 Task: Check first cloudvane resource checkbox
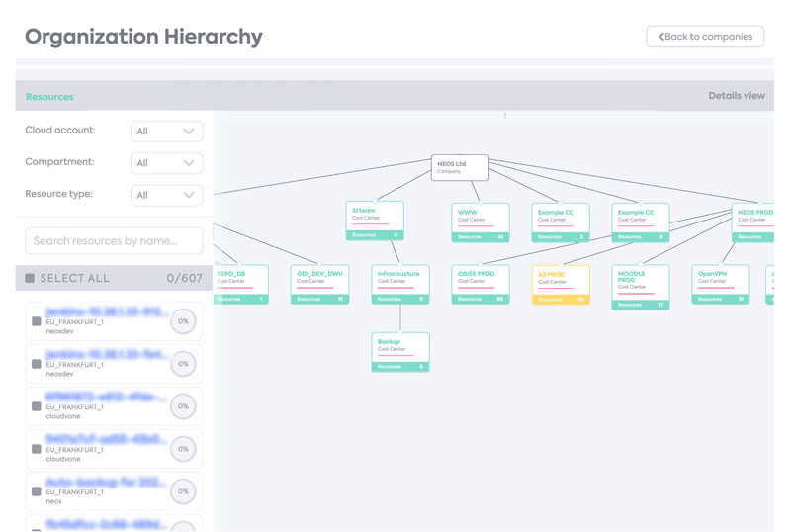37,406
